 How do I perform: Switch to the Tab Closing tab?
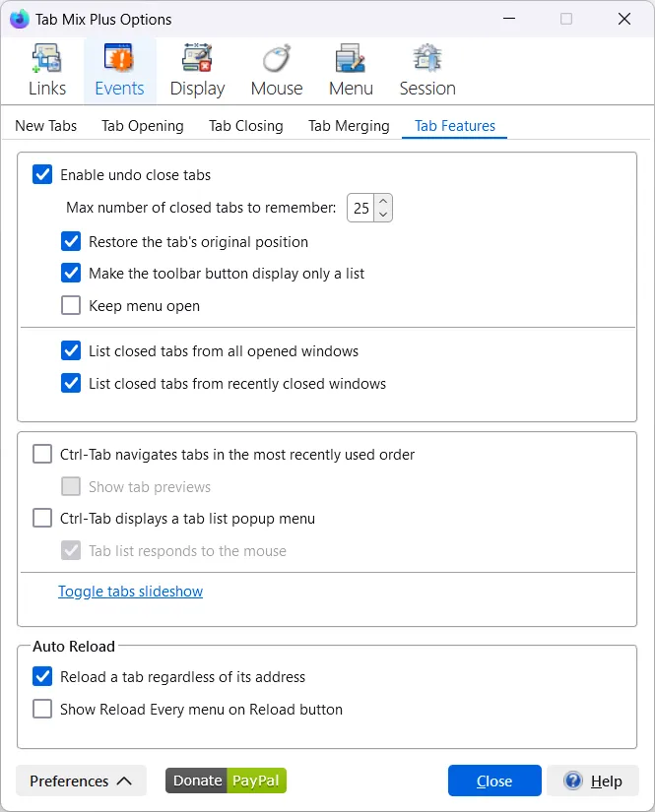click(245, 126)
